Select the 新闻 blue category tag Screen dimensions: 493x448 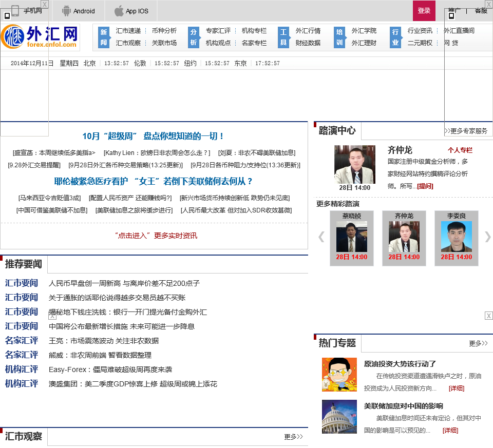click(104, 37)
